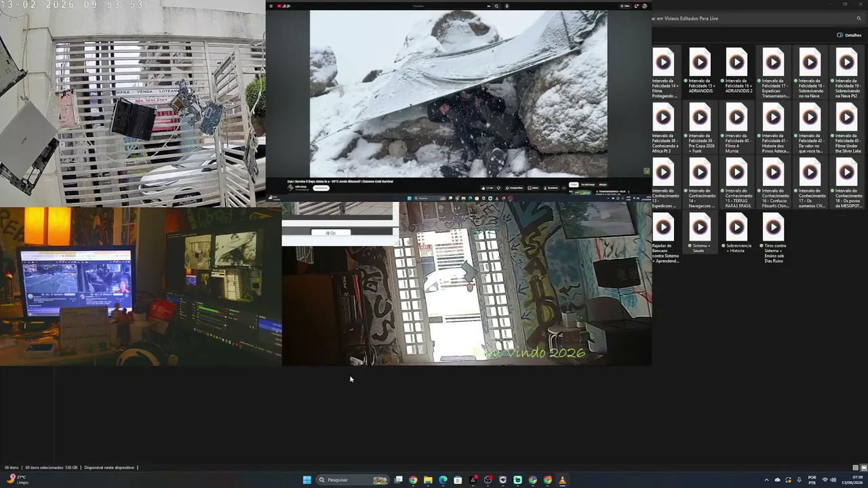Show hidden system tray icons
This screenshot has height=488, width=868.
coord(767,480)
